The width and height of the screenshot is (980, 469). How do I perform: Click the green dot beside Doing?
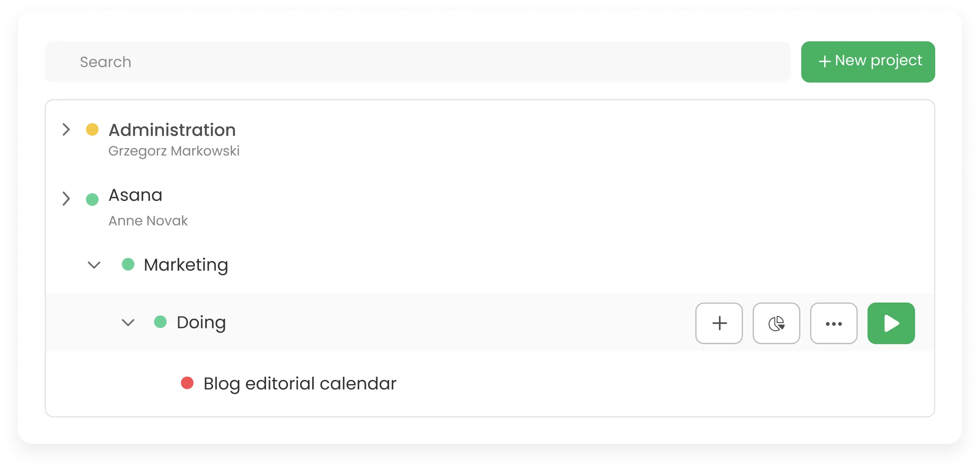(160, 322)
